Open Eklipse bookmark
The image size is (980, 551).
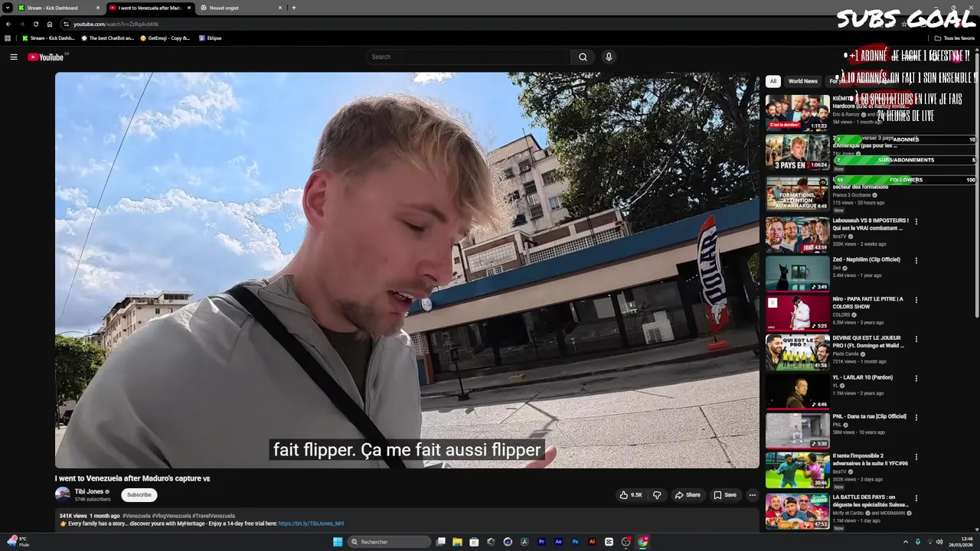coord(211,37)
